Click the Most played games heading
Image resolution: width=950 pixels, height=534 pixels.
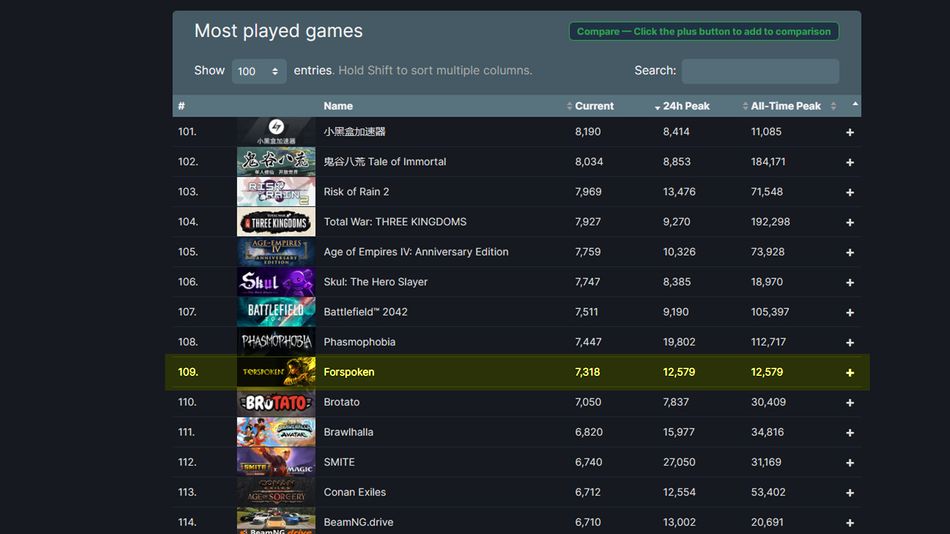click(x=278, y=31)
